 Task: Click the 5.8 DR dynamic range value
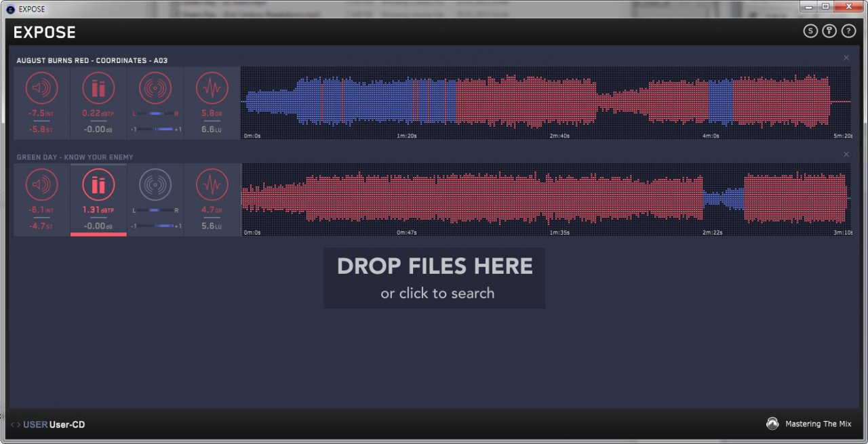(x=212, y=113)
